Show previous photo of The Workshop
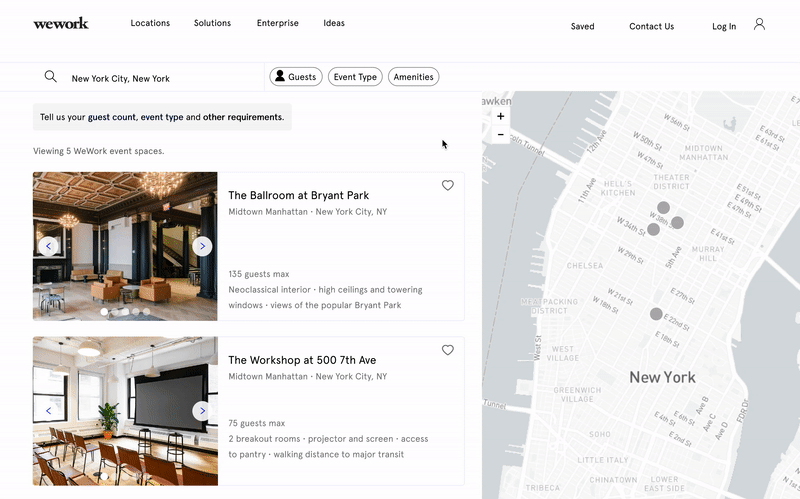This screenshot has width=800, height=499. (48, 411)
